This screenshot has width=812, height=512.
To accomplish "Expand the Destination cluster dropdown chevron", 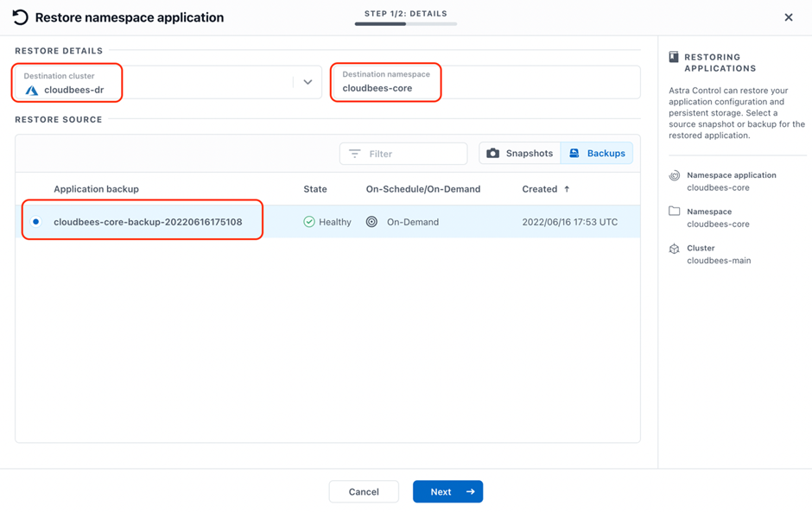I will (x=308, y=82).
